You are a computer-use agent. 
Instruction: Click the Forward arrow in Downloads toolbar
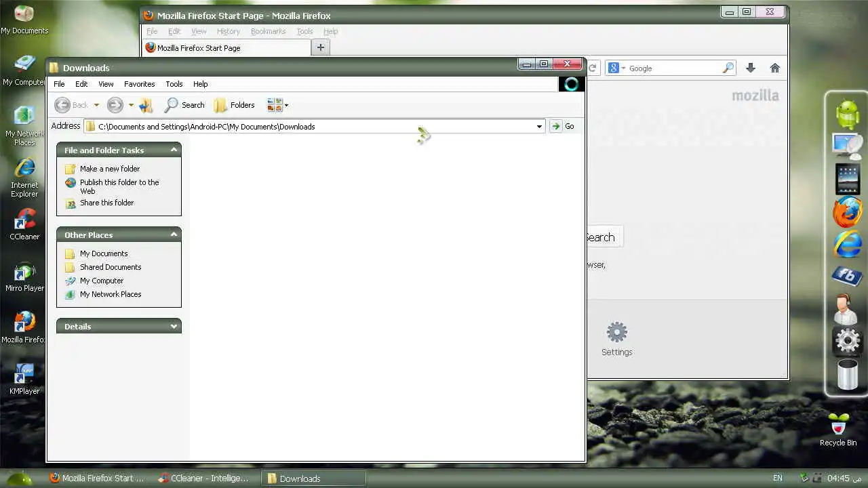click(115, 105)
